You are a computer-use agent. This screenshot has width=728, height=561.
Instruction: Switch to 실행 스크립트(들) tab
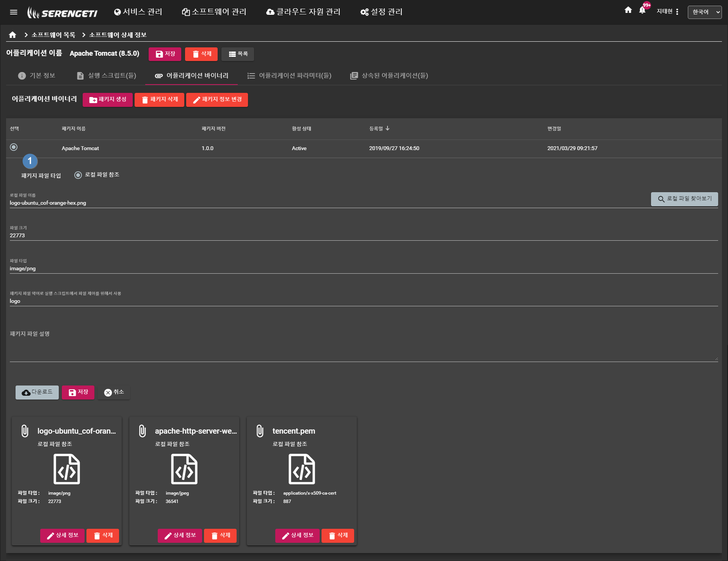coord(106,75)
